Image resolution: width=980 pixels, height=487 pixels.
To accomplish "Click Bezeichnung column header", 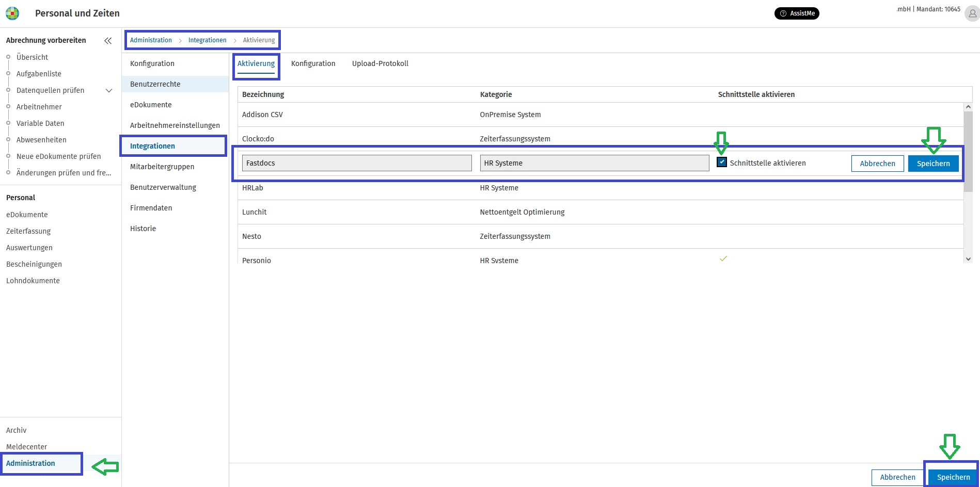I will (263, 94).
